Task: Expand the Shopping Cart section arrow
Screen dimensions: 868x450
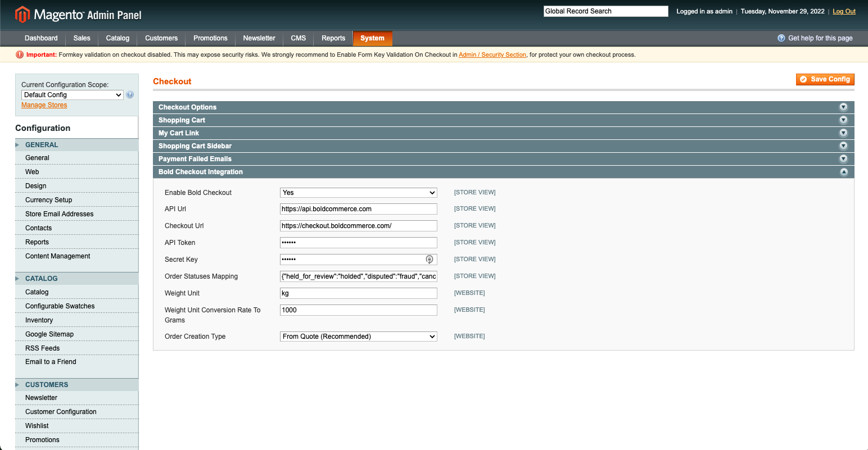Action: [x=843, y=120]
